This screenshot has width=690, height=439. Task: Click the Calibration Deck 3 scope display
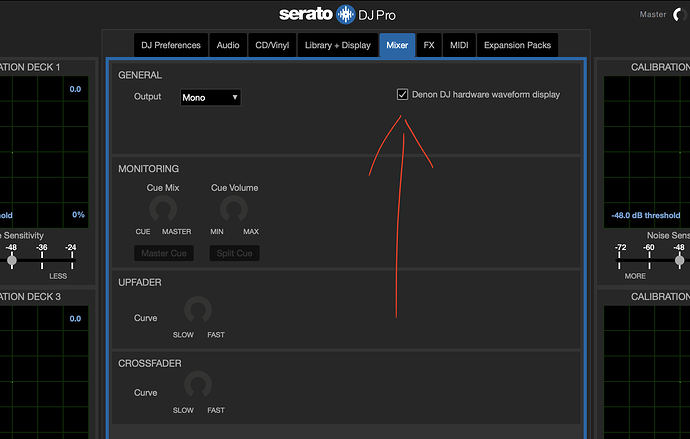[44, 372]
